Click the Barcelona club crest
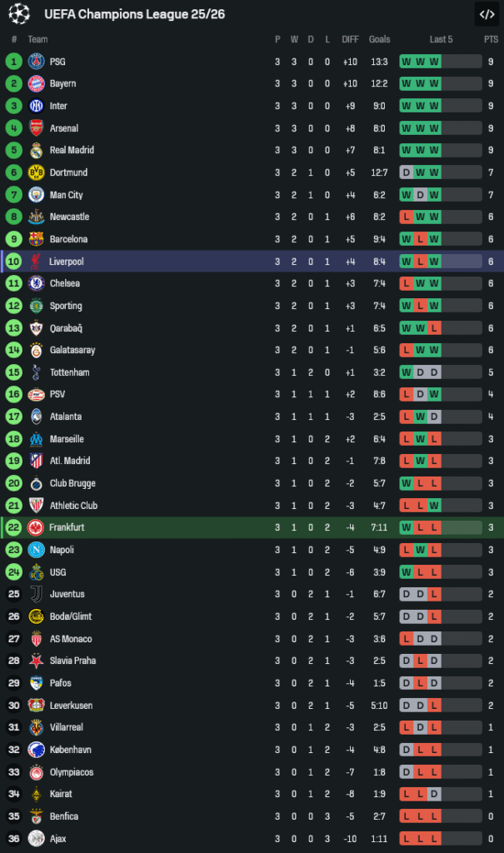 click(x=36, y=239)
